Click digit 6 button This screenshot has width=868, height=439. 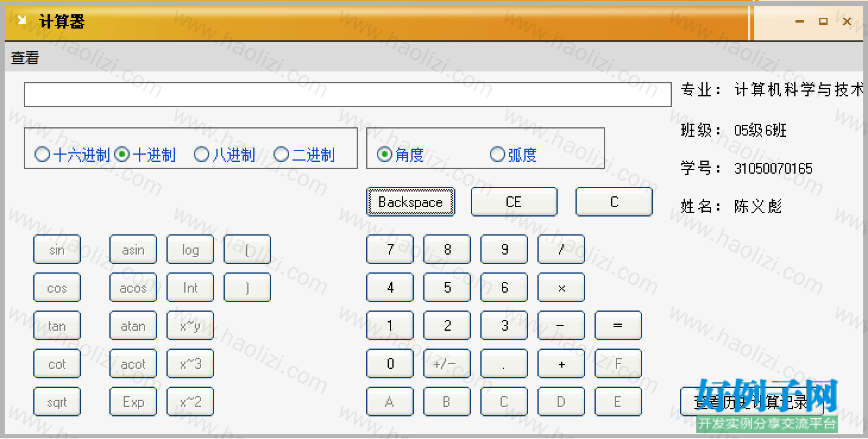point(504,287)
